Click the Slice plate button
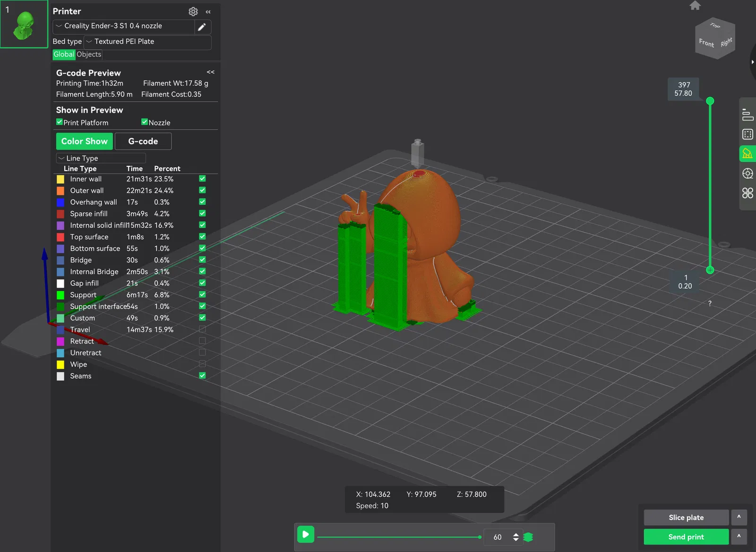 686,517
